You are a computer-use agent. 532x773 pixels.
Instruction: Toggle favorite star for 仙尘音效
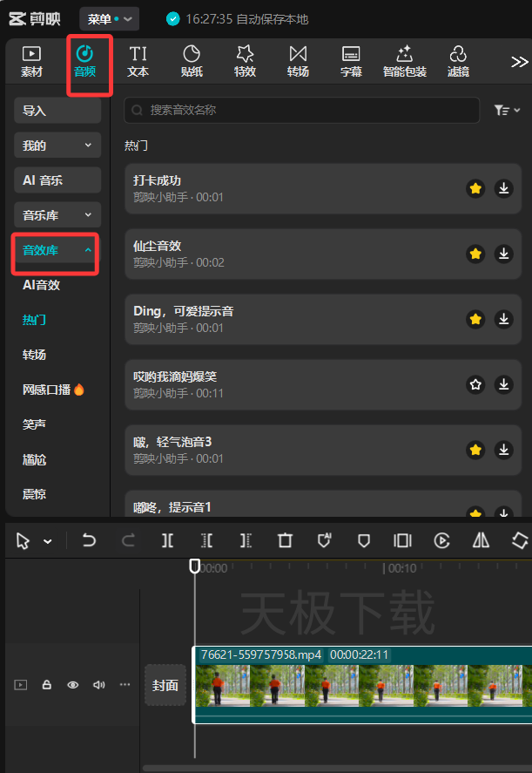pyautogui.click(x=475, y=254)
